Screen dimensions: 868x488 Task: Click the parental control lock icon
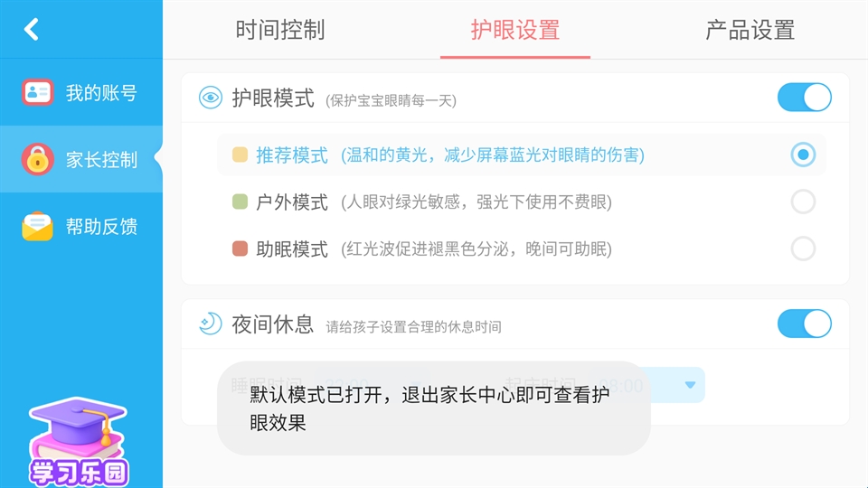point(38,160)
